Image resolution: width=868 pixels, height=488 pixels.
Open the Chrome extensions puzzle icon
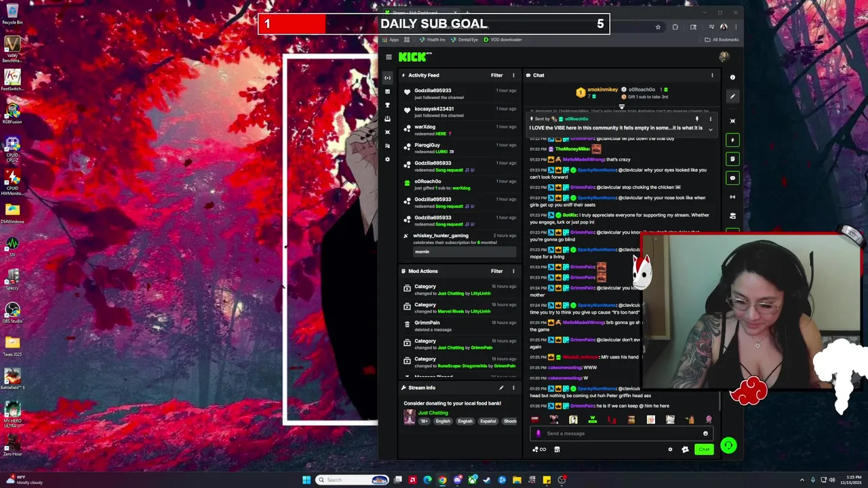pyautogui.click(x=675, y=27)
